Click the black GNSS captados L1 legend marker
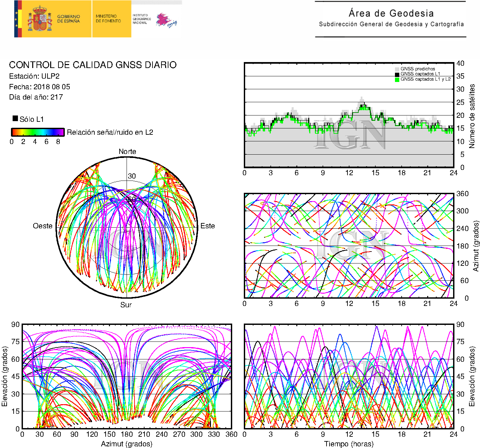 coord(397,74)
